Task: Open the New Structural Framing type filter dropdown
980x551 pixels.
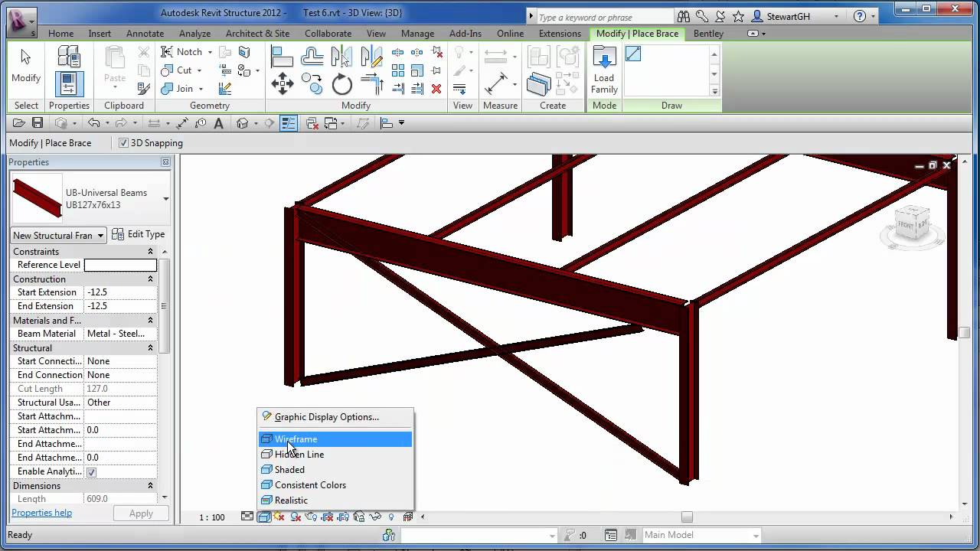Action: [x=58, y=235]
